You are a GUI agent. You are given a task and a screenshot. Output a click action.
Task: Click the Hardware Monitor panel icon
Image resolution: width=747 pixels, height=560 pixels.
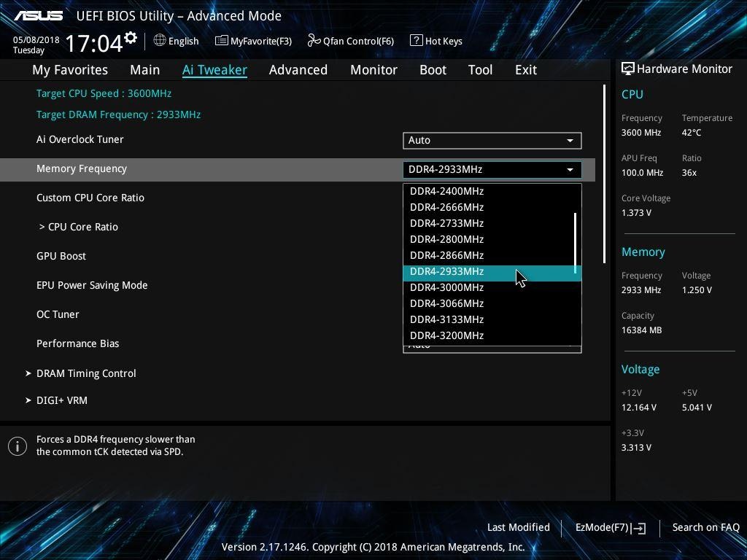(628, 68)
